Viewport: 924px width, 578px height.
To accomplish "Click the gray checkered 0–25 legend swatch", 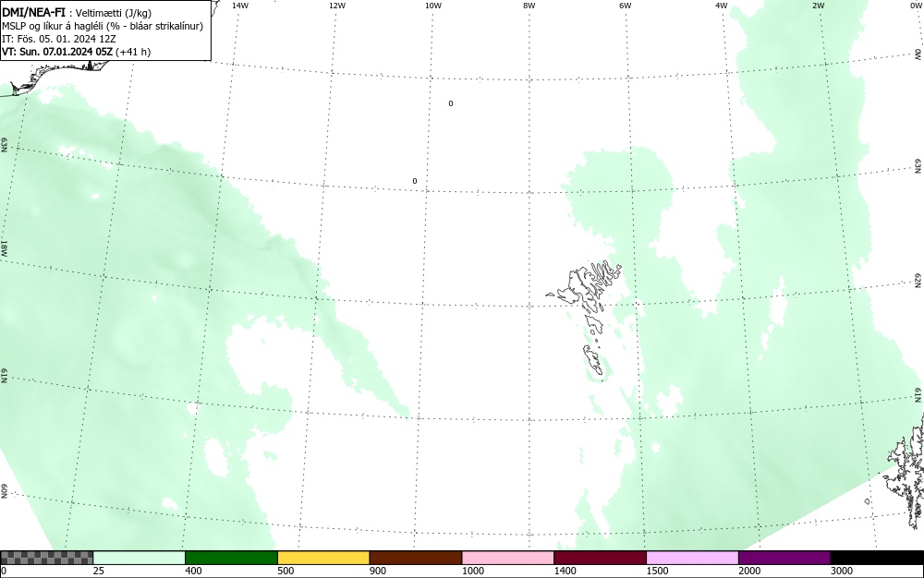I will [46, 558].
